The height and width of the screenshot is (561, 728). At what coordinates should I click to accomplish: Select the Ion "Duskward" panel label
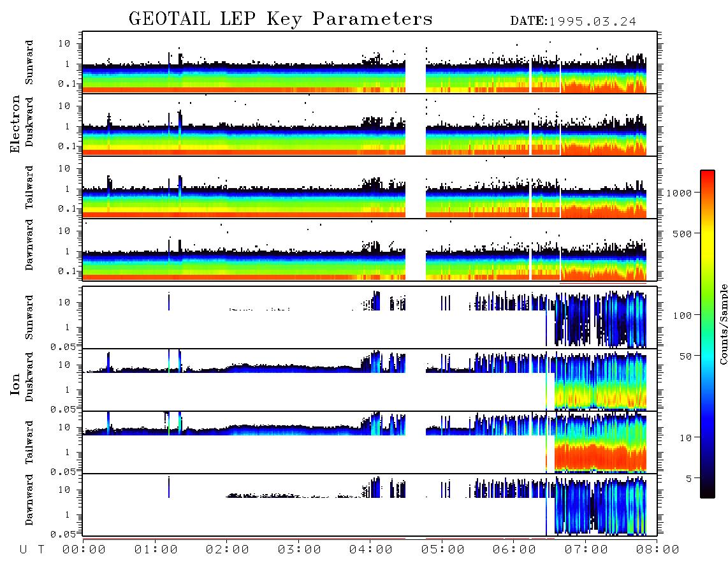point(29,377)
